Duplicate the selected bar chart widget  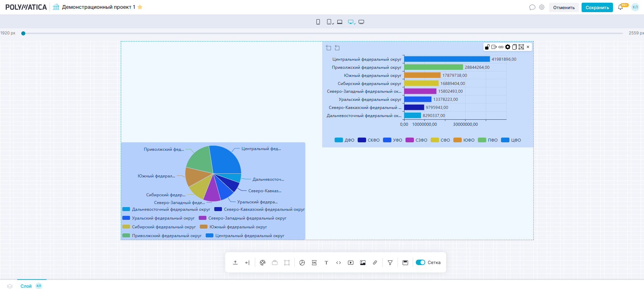pos(514,47)
